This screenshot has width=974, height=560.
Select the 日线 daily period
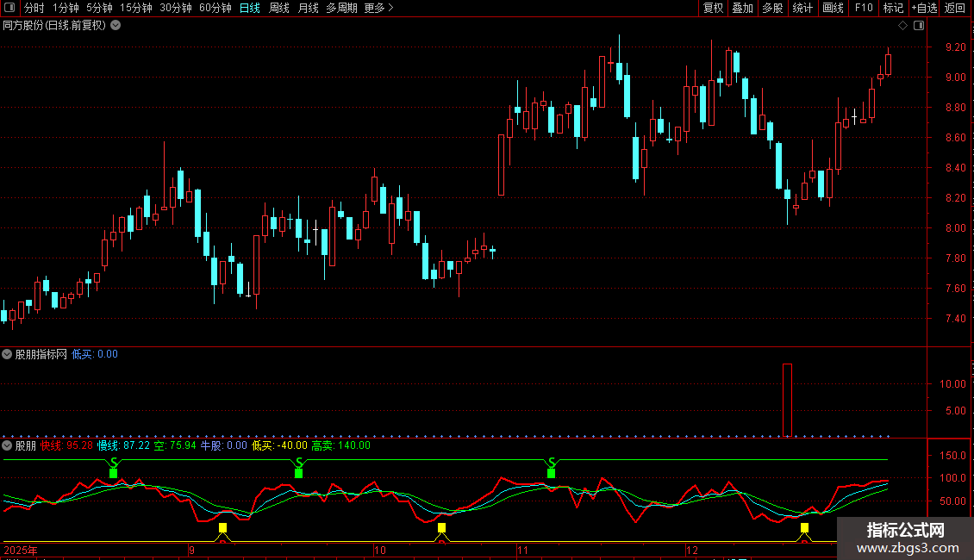tap(250, 8)
